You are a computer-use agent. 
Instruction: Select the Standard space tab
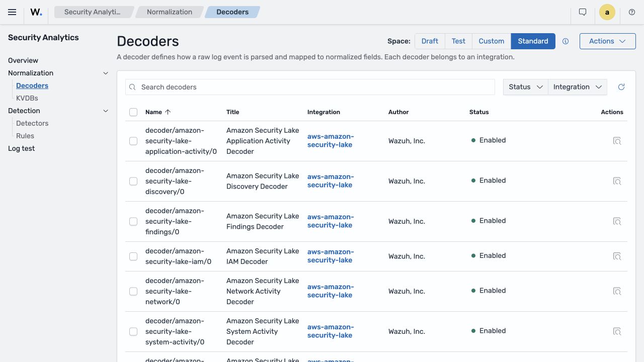(x=533, y=41)
